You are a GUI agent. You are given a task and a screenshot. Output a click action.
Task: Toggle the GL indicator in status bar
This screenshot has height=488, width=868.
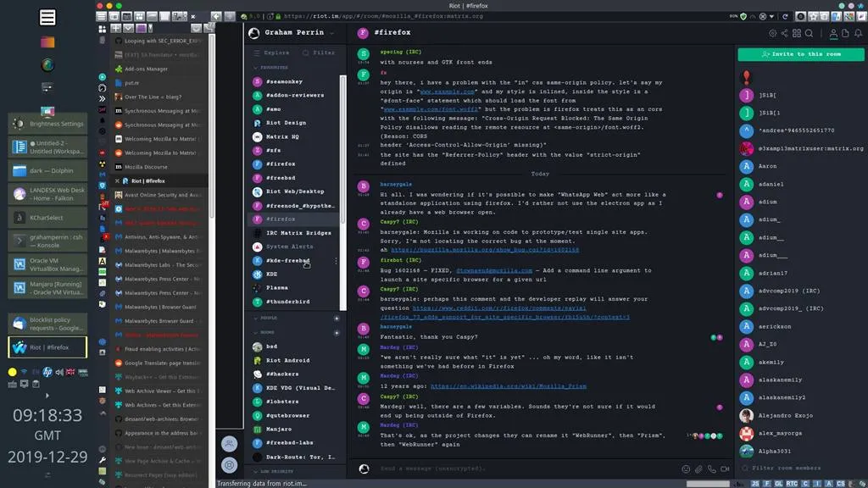[x=778, y=484]
